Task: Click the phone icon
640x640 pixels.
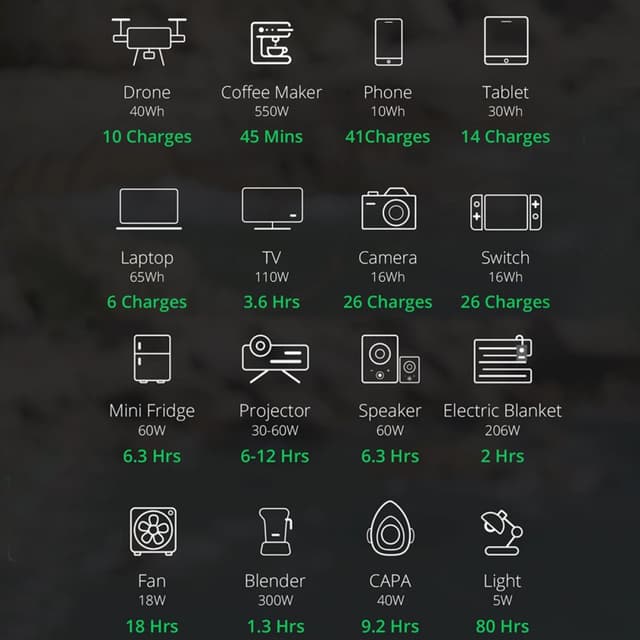Action: [389, 42]
